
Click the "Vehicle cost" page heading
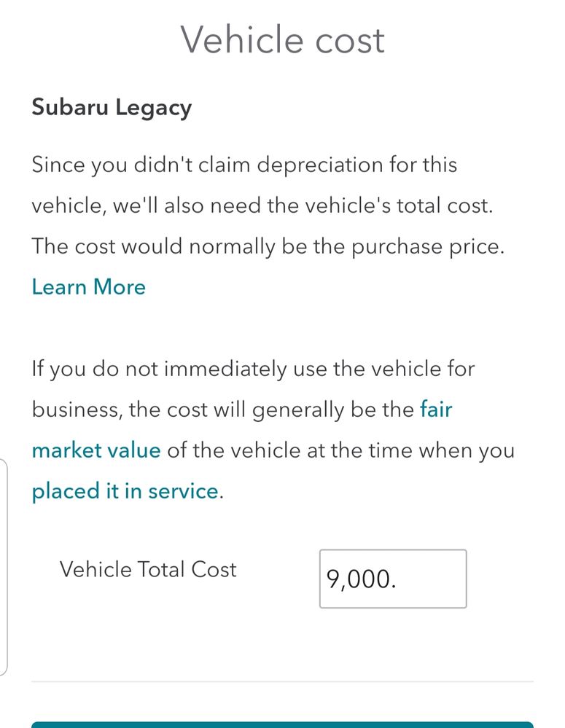pos(282,39)
